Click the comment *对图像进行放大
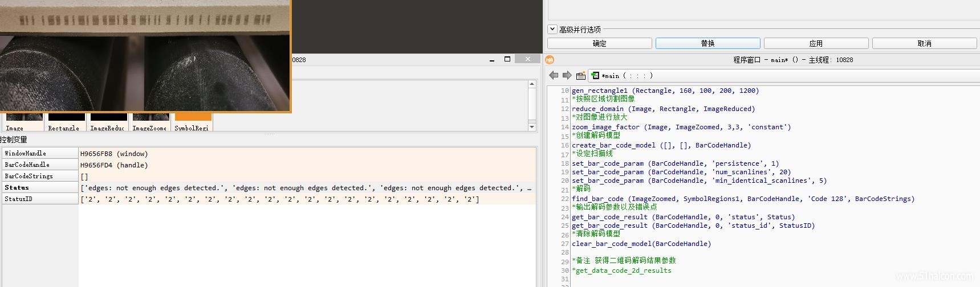Screen dimensions: 980x287 599,117
